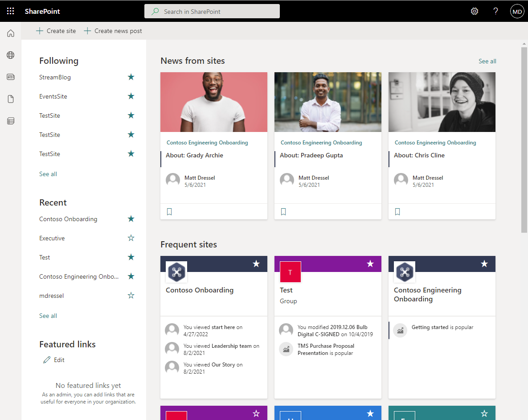This screenshot has height=420, width=528.
Task: Save About: Grady Archie for later bookmark
Action: (169, 212)
